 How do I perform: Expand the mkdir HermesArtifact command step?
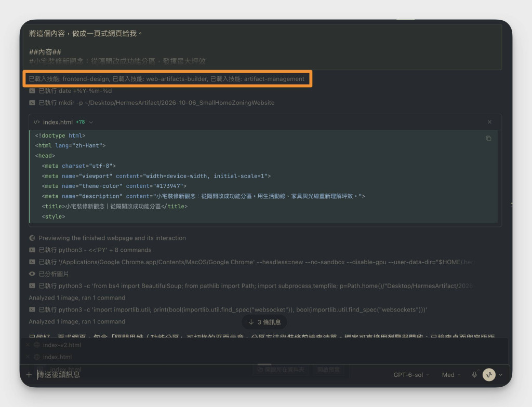pos(156,102)
